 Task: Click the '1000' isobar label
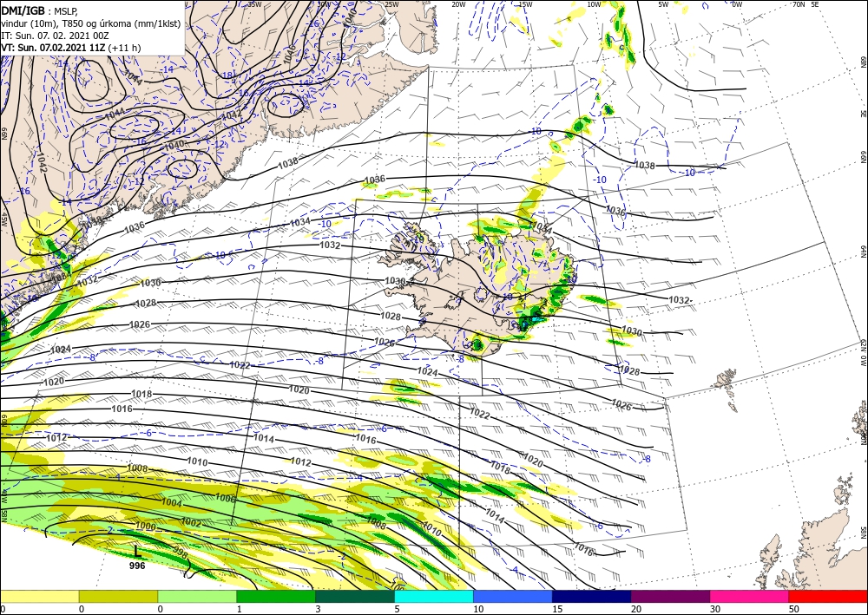(146, 526)
